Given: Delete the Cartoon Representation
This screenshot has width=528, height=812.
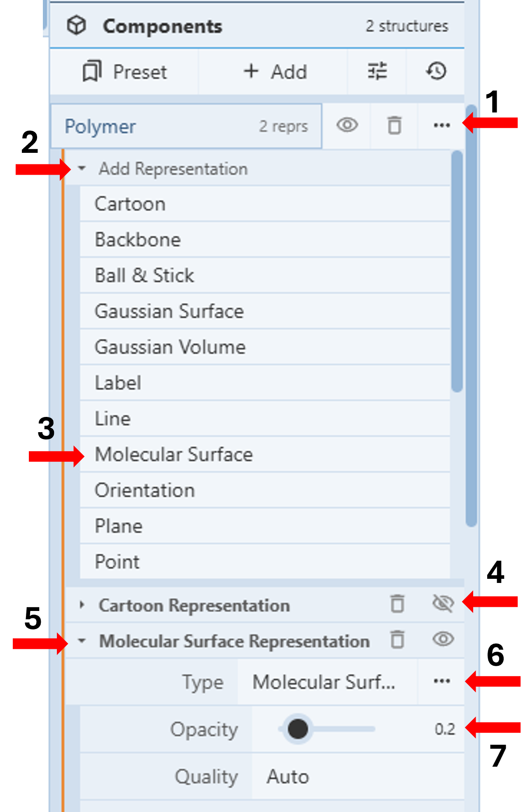Looking at the screenshot, I should (397, 604).
